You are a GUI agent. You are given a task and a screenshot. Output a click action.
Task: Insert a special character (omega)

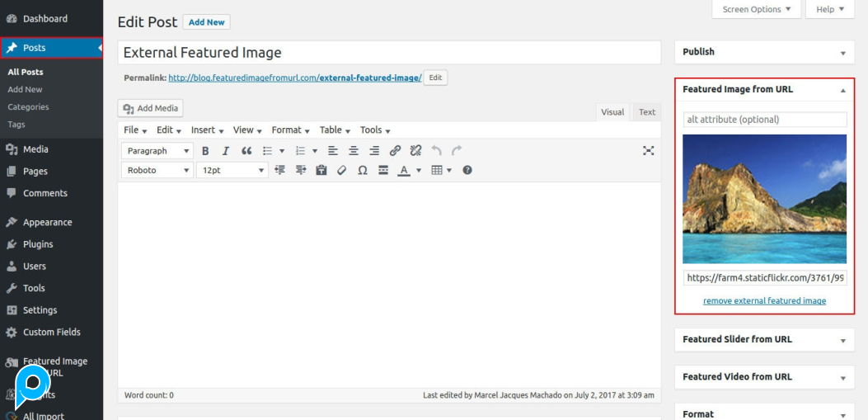coord(362,171)
